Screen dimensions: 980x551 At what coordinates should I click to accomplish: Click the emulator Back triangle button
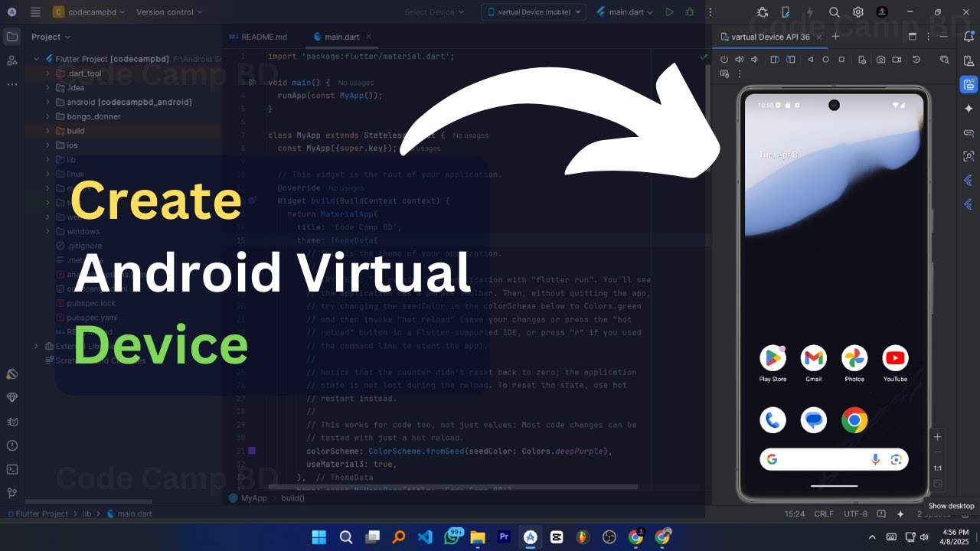[810, 59]
